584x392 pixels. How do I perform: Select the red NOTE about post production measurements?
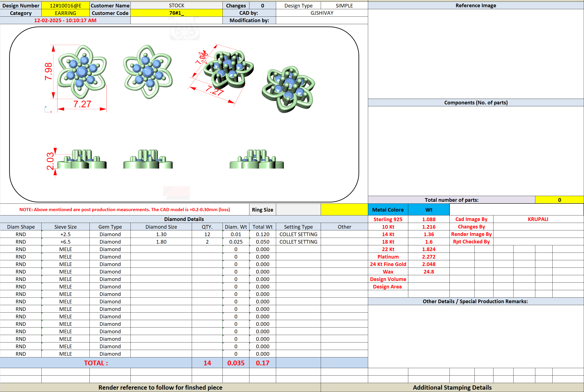click(x=124, y=210)
